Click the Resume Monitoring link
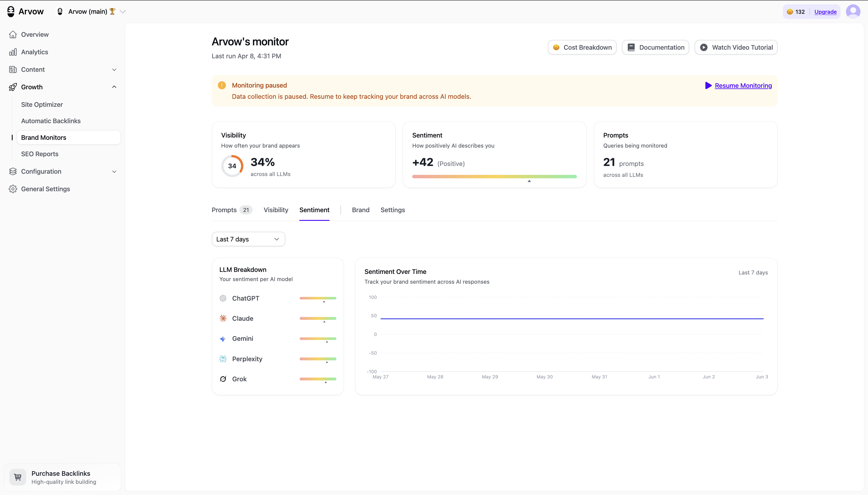This screenshot has width=868, height=495. click(x=743, y=86)
